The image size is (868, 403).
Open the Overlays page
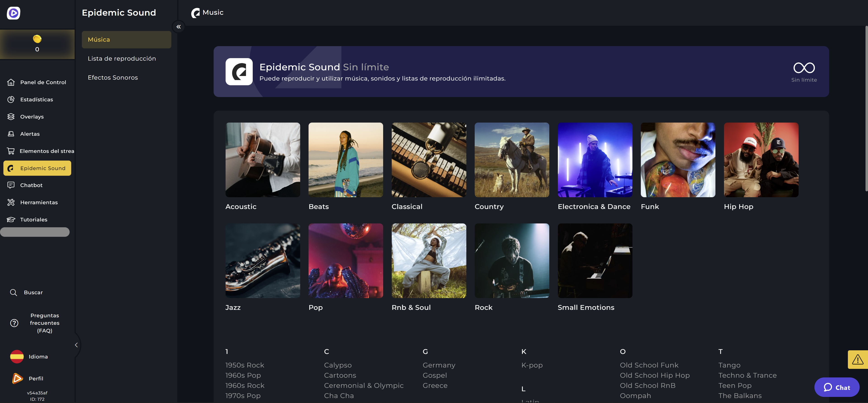32,117
